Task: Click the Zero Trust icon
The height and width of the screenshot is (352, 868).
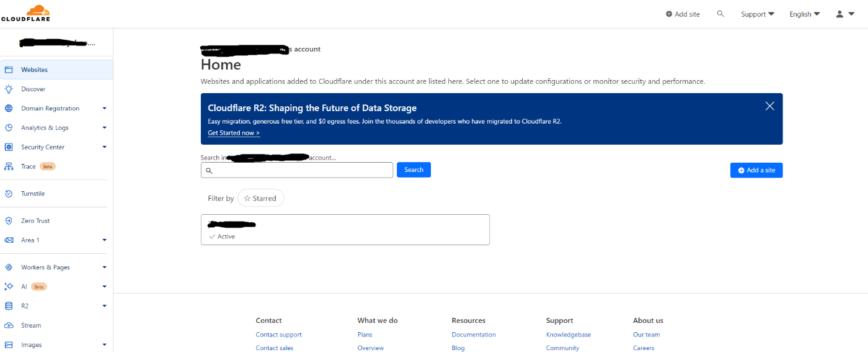Action: pos(9,220)
